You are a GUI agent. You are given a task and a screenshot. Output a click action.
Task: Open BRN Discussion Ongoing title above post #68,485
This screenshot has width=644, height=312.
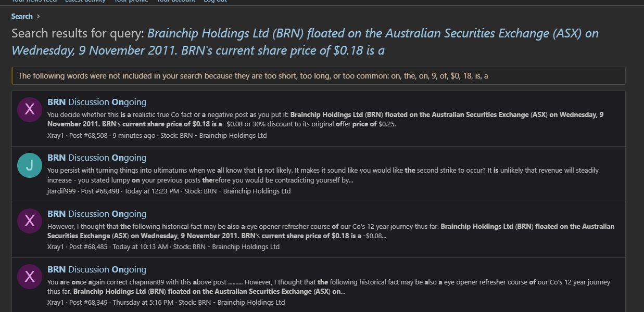pyautogui.click(x=97, y=214)
